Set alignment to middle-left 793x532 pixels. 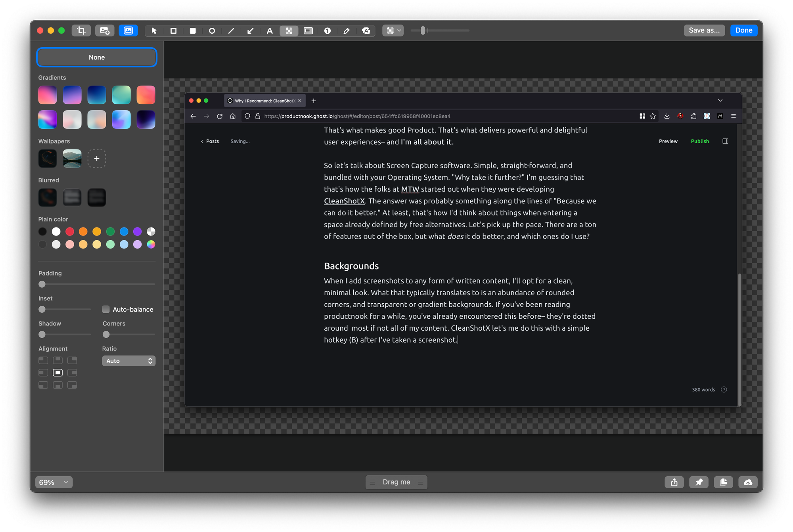pyautogui.click(x=43, y=373)
